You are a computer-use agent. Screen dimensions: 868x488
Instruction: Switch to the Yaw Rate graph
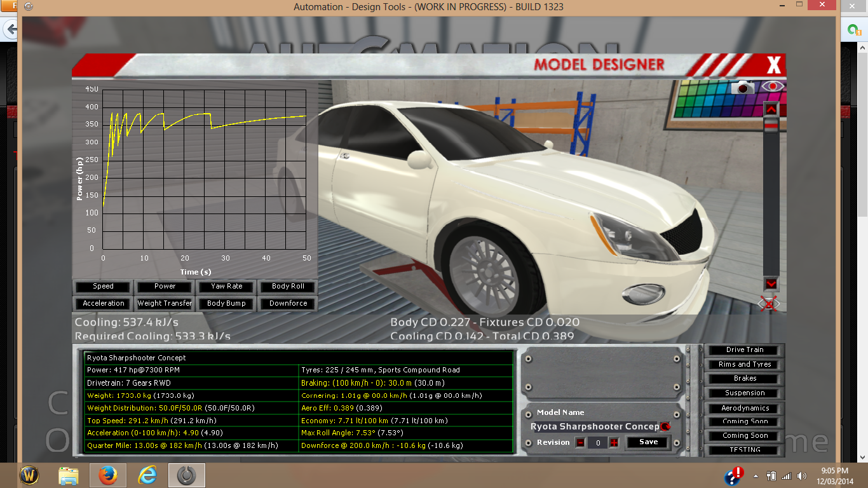(226, 287)
